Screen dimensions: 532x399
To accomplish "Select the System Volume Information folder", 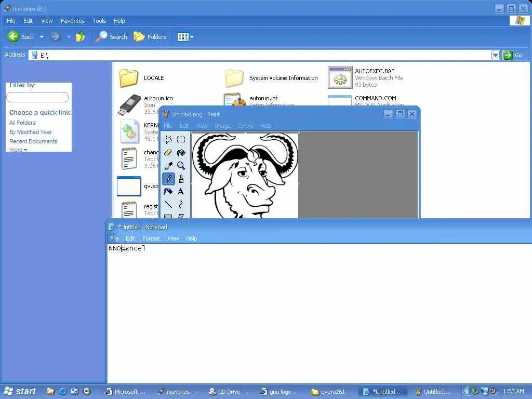I will pos(271,78).
